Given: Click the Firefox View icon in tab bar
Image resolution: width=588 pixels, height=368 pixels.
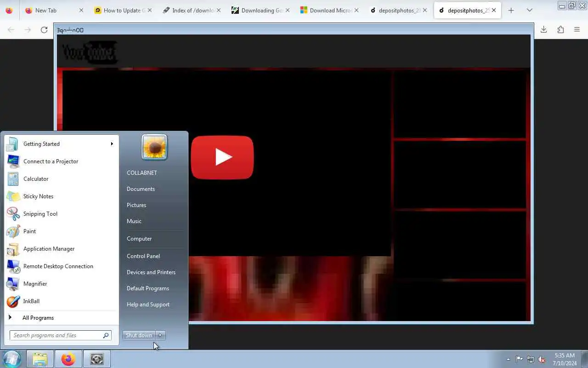Looking at the screenshot, I should tap(9, 10).
